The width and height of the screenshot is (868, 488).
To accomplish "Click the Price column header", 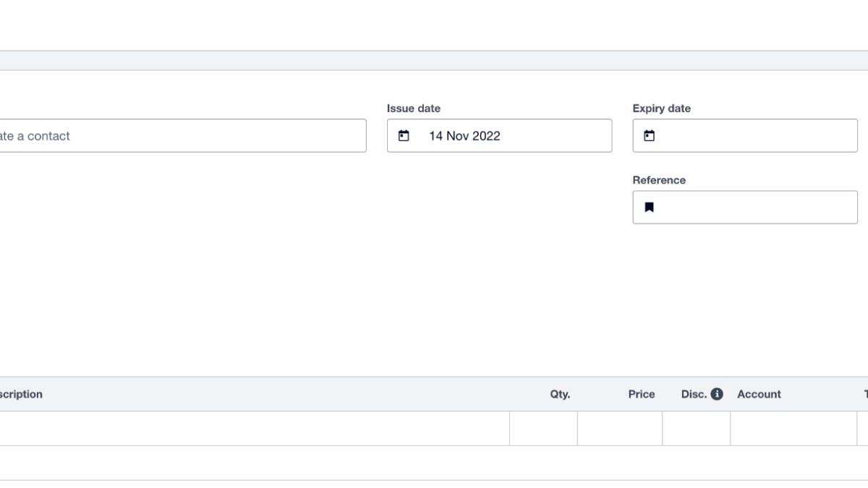I will 642,394.
